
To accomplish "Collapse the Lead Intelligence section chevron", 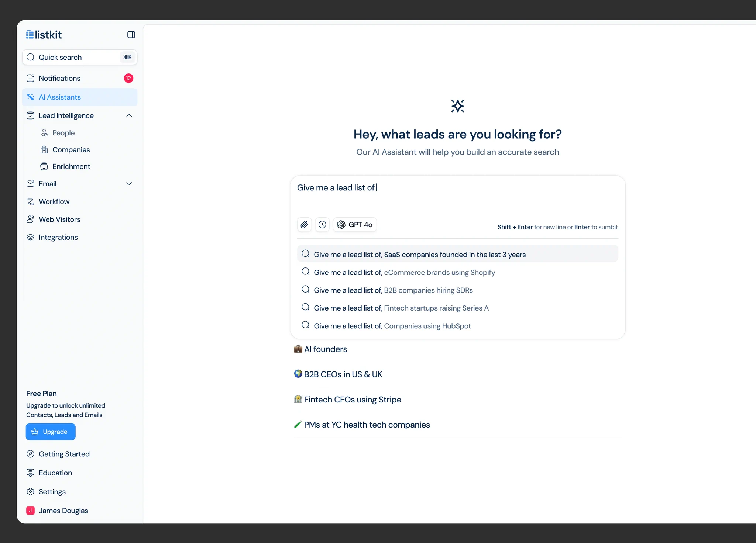I will 129,116.
